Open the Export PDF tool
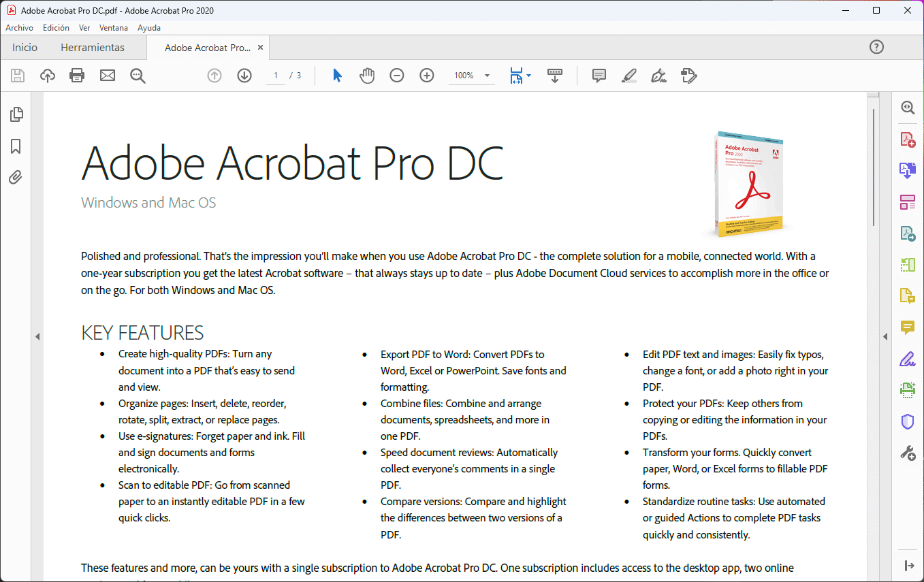This screenshot has height=582, width=924. (x=908, y=233)
